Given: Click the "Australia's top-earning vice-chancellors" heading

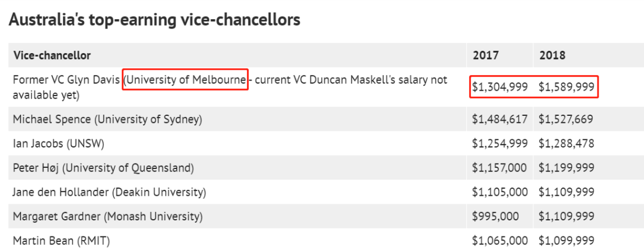Looking at the screenshot, I should pos(154,20).
